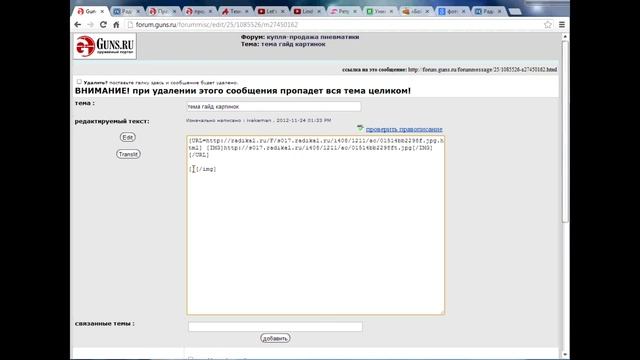Click the scrollbar down arrow
The height and width of the screenshot is (360, 640).
(565, 355)
